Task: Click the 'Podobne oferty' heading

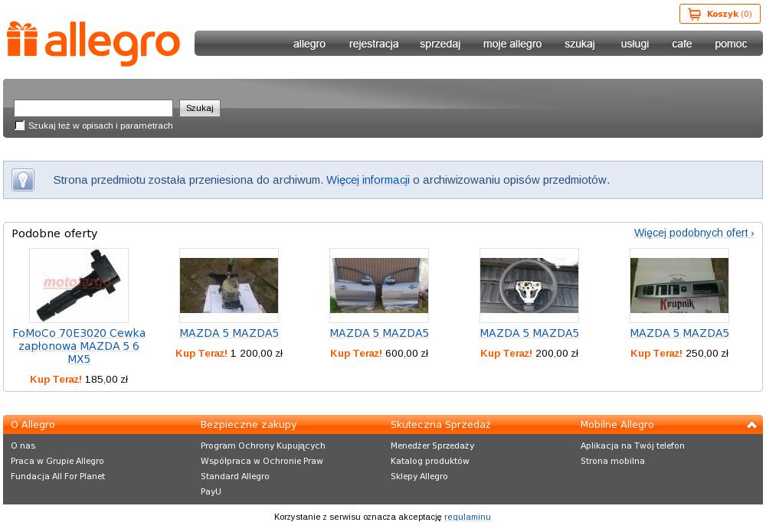Action: click(x=54, y=233)
